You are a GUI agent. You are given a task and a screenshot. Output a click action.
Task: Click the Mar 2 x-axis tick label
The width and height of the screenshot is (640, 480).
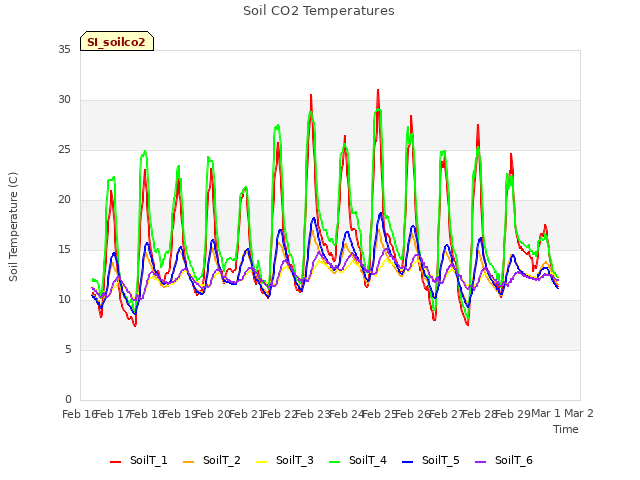(579, 413)
